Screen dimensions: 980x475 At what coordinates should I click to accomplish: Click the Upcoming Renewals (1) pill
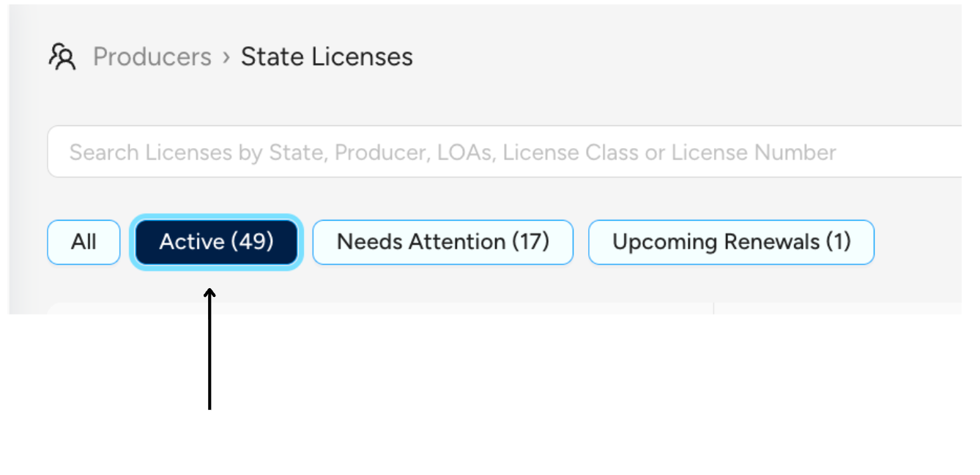point(731,242)
